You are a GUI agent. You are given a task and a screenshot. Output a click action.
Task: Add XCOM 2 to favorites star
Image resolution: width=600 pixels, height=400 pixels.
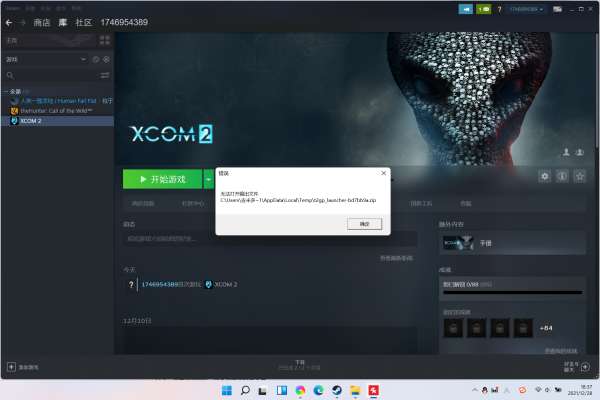tap(580, 176)
